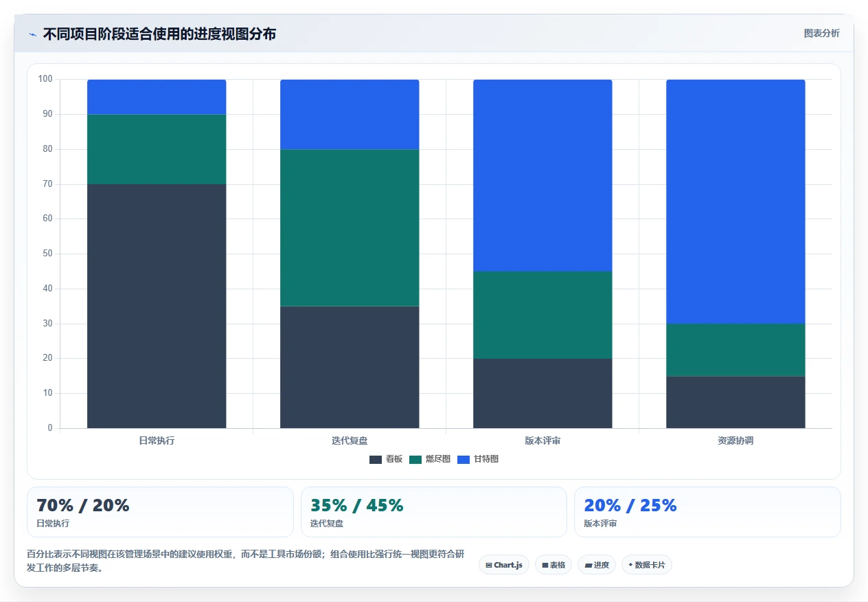Click the footnote text starting with 百分比表示
The height and width of the screenshot is (602, 868).
pos(246,561)
